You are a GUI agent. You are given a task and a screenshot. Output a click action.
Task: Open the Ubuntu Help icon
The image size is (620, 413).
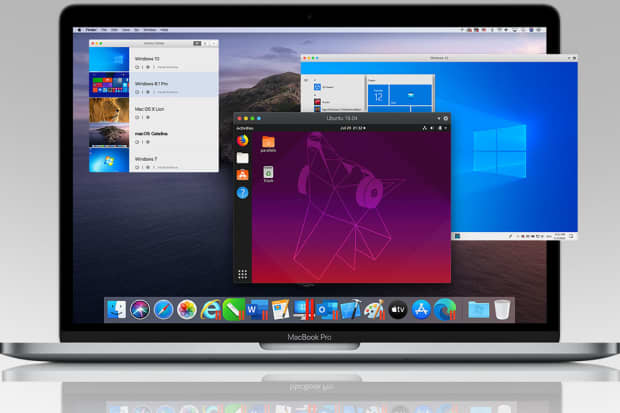click(x=242, y=191)
